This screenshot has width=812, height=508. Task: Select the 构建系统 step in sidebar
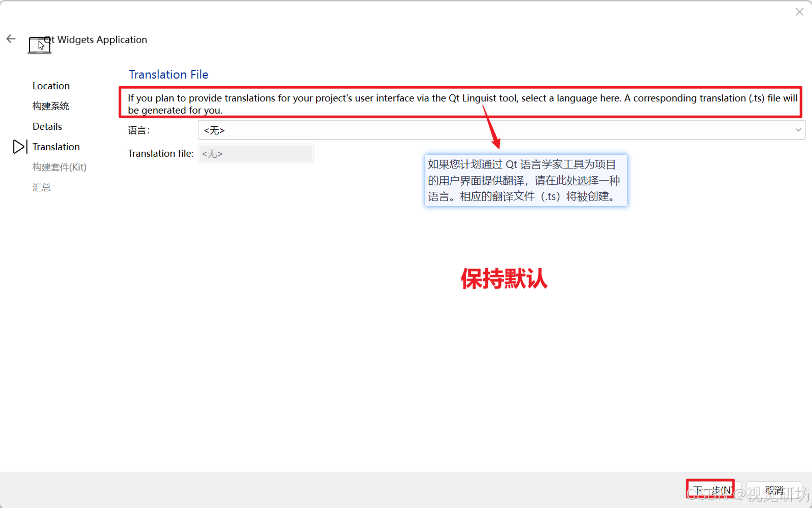pyautogui.click(x=51, y=106)
